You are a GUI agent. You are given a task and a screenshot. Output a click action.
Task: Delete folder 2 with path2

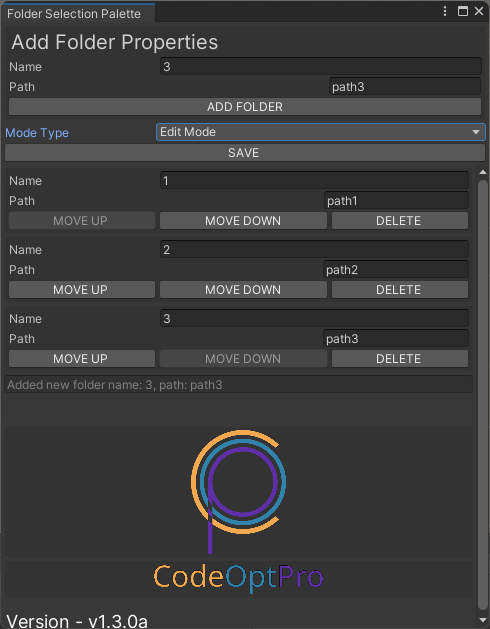[x=400, y=290]
